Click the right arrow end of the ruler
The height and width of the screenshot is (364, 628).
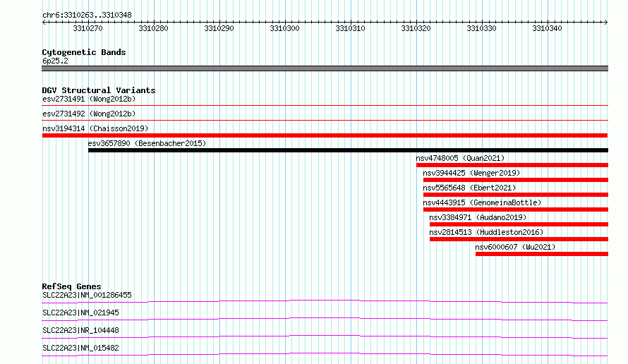click(606, 23)
